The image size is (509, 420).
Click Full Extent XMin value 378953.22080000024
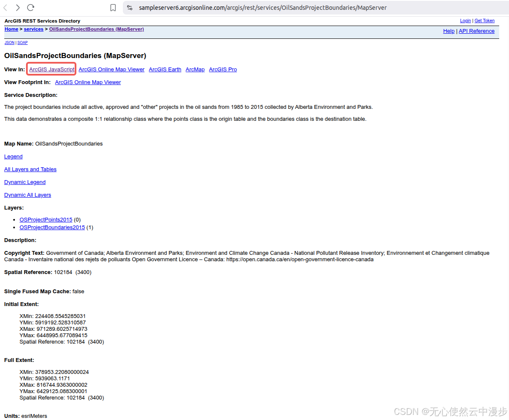coord(62,372)
